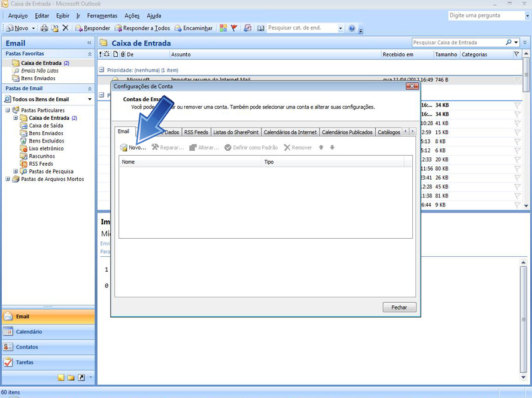Click Encaminhar forward icon
Viewport: 532px width, 398px height.
(x=178, y=28)
